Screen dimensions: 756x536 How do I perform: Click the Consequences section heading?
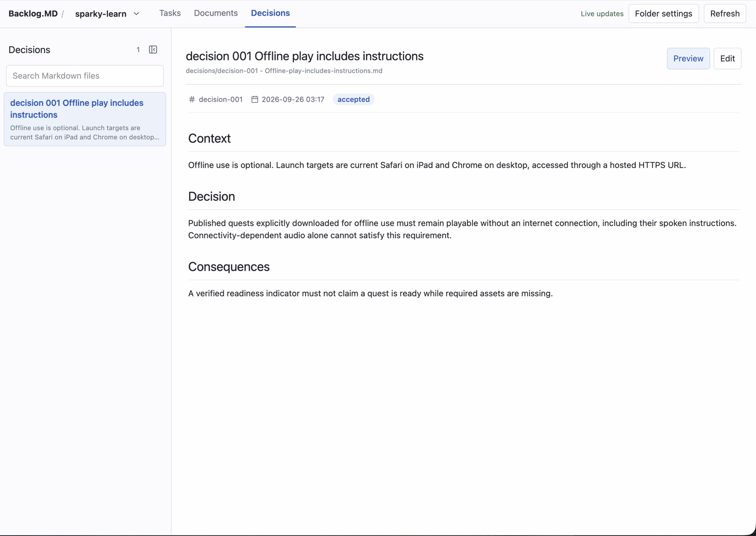tap(229, 267)
